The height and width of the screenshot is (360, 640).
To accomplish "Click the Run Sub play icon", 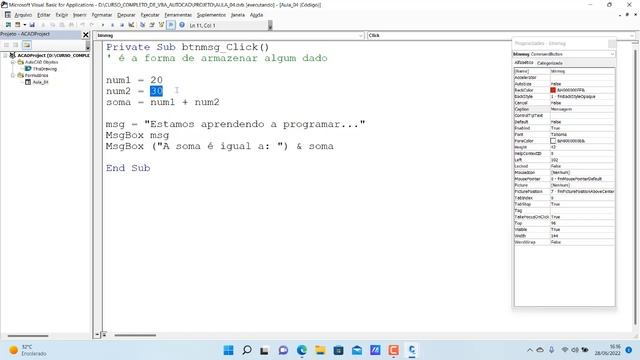I will click(x=103, y=25).
